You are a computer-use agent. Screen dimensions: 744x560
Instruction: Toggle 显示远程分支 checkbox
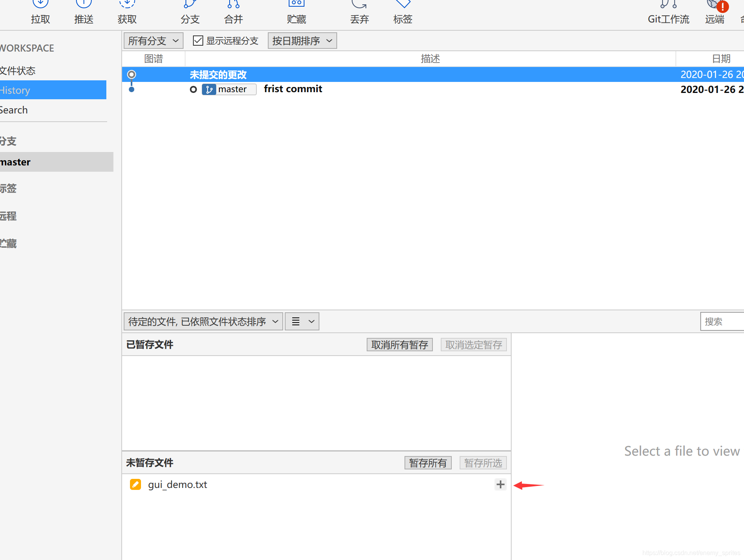click(x=198, y=41)
